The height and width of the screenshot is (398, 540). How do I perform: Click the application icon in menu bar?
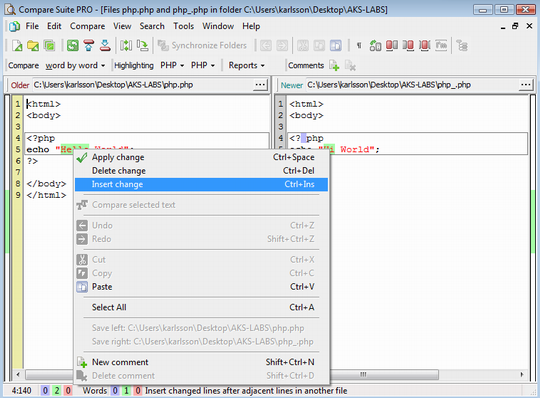point(14,26)
